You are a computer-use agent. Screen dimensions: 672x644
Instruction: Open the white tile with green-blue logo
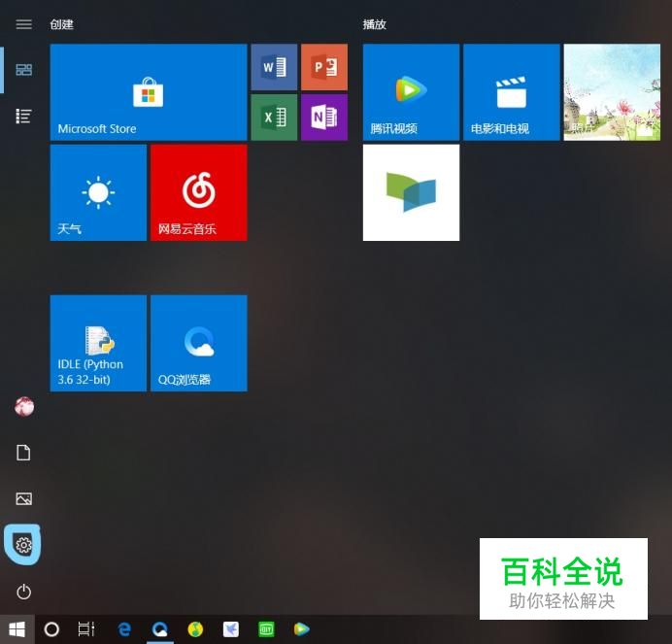pyautogui.click(x=411, y=192)
